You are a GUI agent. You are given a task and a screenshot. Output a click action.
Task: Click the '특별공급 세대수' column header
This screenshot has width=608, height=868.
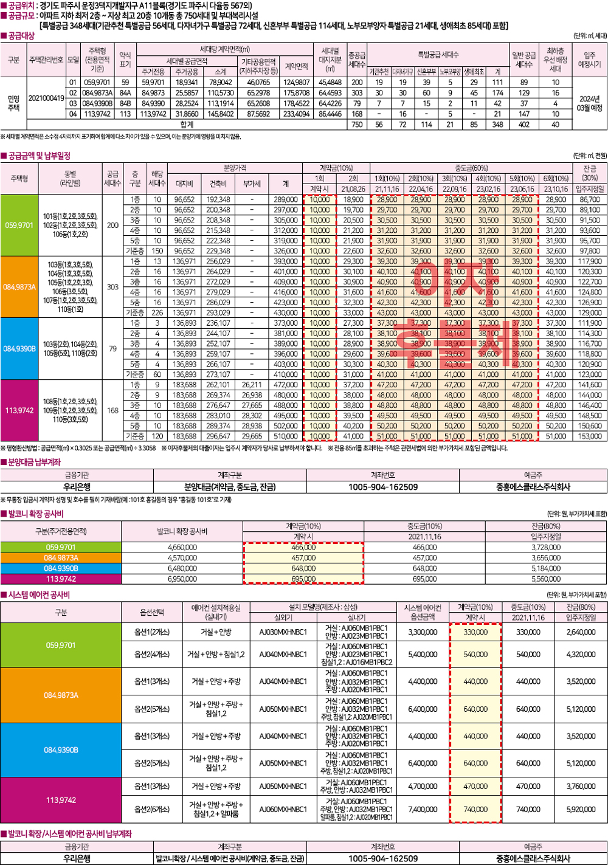[x=438, y=55]
